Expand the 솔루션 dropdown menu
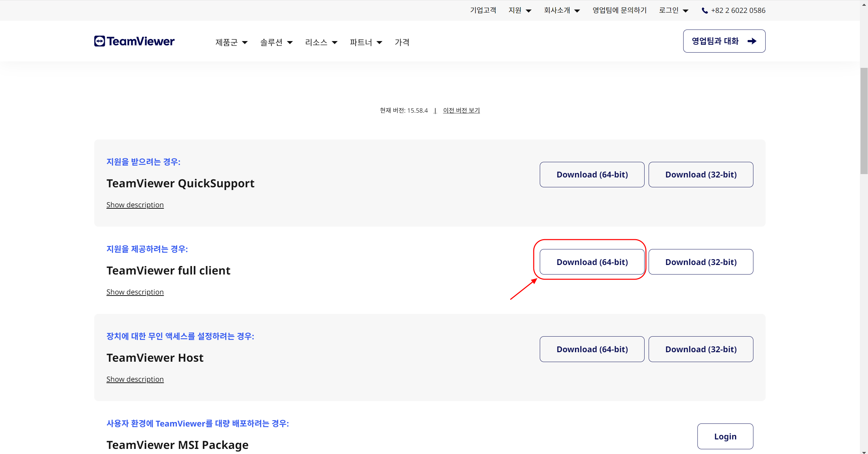 pyautogui.click(x=276, y=42)
